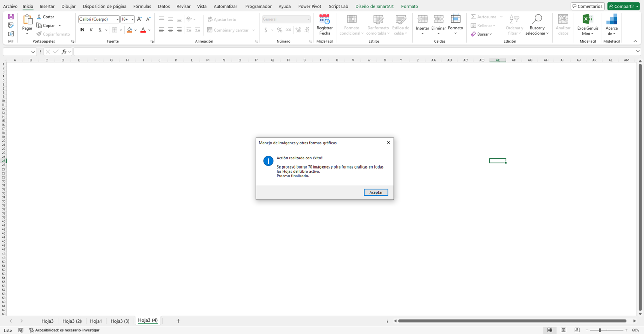644x334 pixels.
Task: Click the Compartir button
Action: point(623,6)
